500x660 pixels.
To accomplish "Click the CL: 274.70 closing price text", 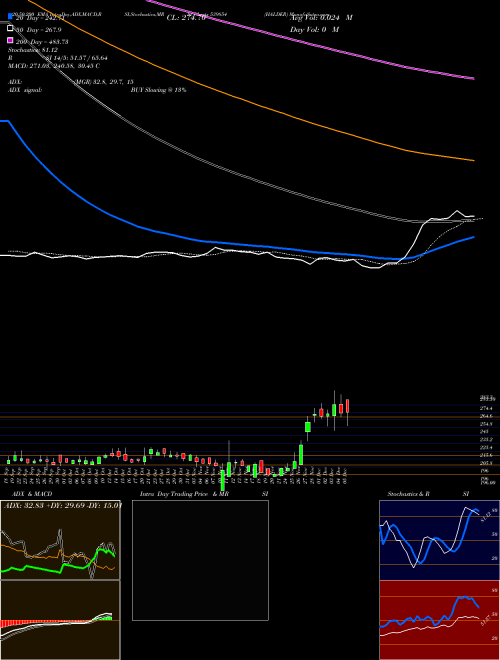I will click(186, 18).
